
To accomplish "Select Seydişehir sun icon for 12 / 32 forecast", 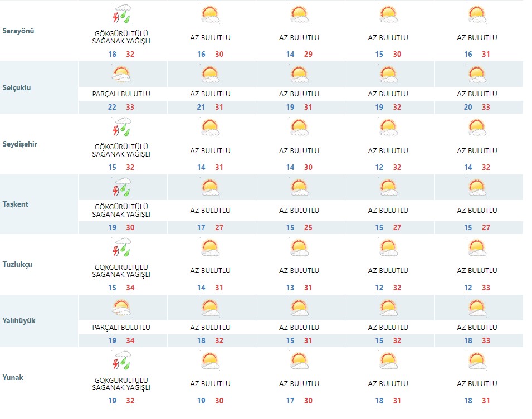I will tap(388, 128).
